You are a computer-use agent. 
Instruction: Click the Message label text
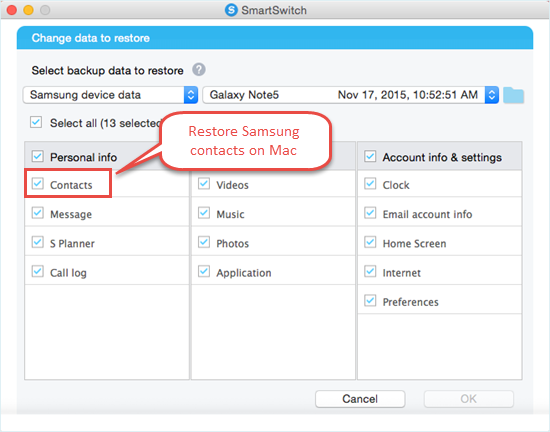click(71, 215)
